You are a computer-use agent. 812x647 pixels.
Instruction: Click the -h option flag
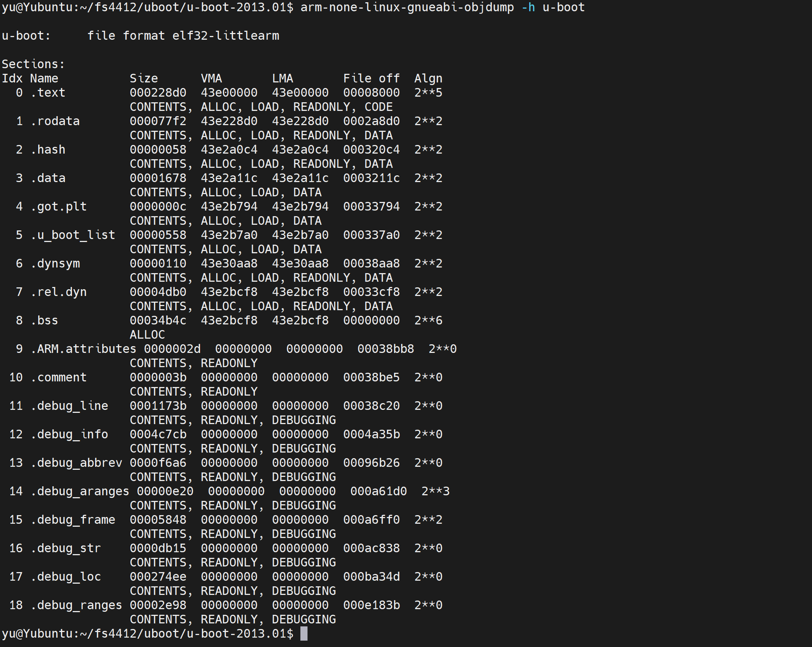click(x=528, y=7)
